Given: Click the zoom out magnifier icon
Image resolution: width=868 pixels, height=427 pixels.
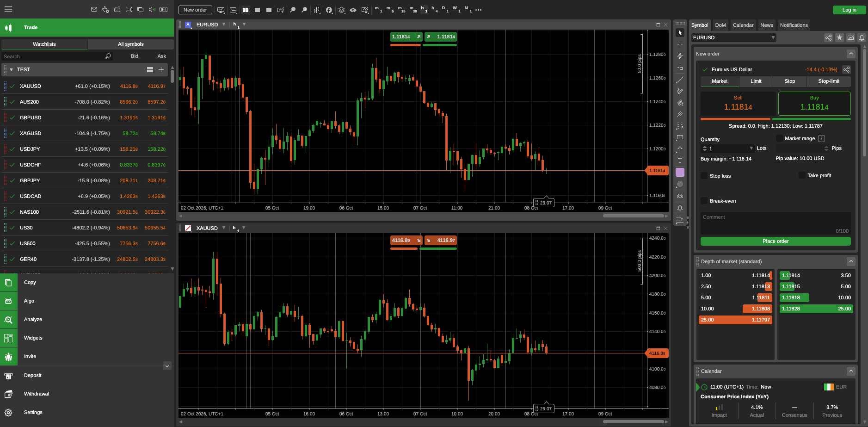Looking at the screenshot, I should point(293,10).
